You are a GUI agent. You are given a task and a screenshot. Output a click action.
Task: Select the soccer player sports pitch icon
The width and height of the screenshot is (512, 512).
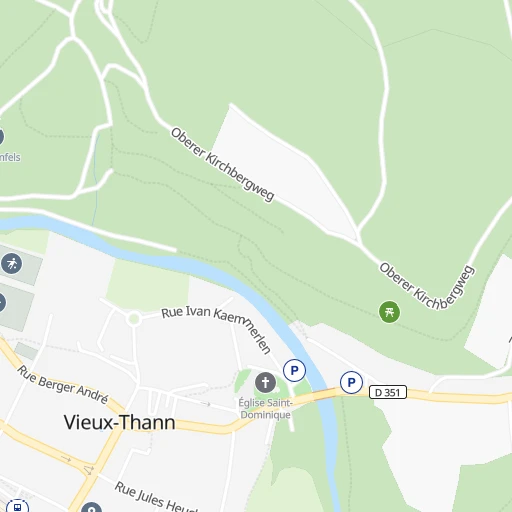coord(12,264)
